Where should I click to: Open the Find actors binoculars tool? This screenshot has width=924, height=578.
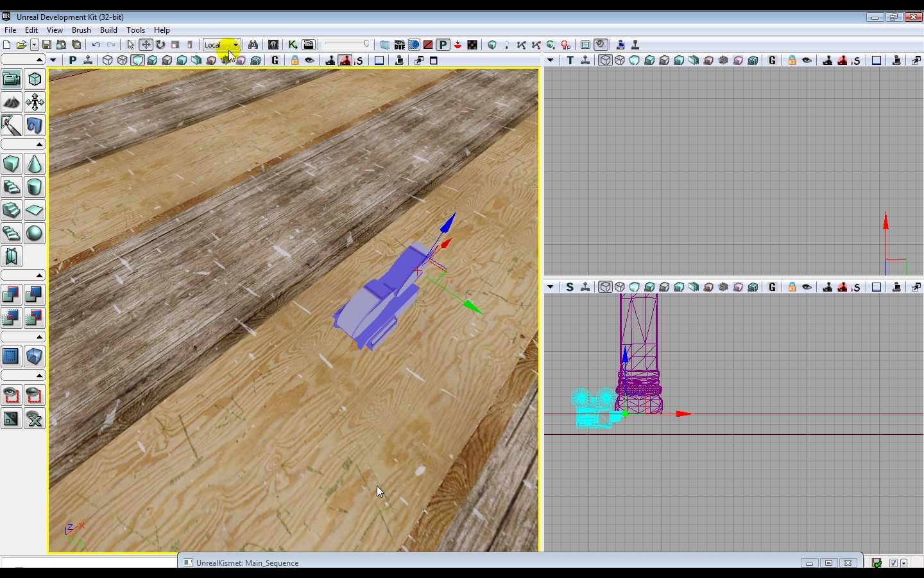pos(253,45)
